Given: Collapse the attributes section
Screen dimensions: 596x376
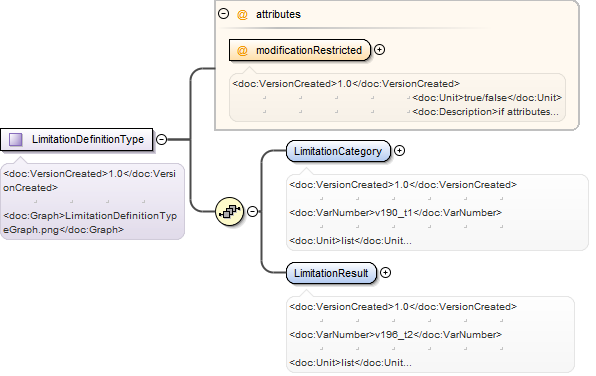Looking at the screenshot, I should 224,14.
